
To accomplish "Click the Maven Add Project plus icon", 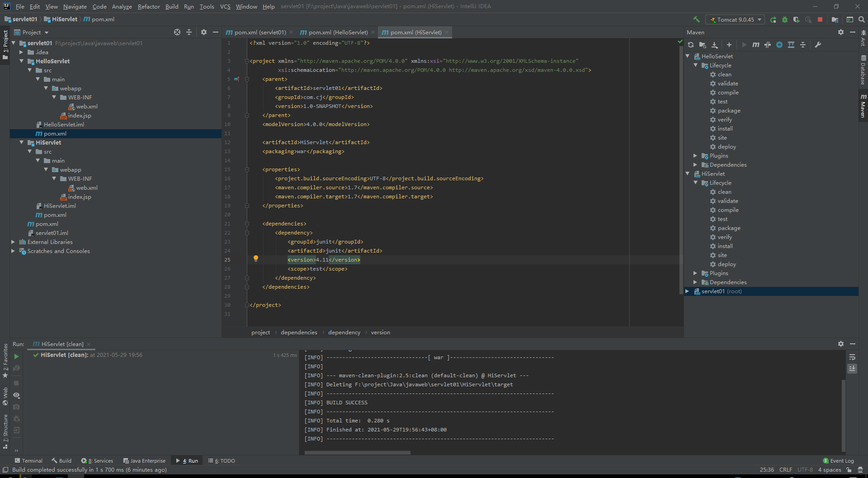I will pos(729,45).
